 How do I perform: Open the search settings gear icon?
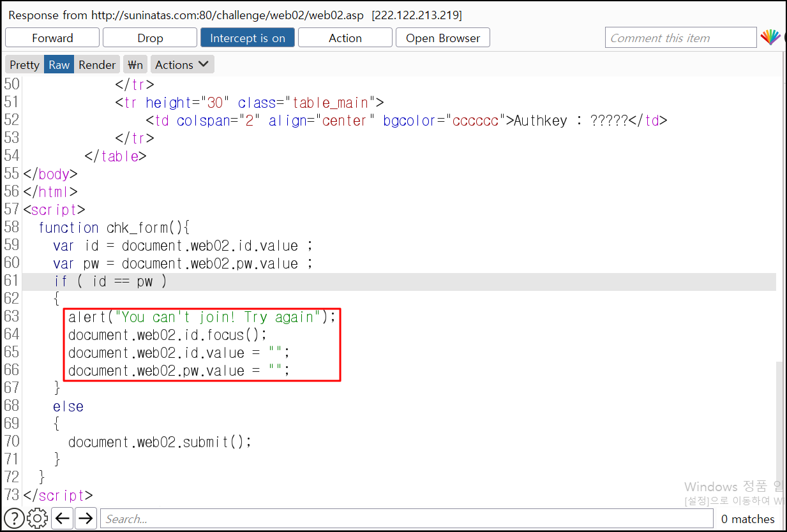(38, 518)
